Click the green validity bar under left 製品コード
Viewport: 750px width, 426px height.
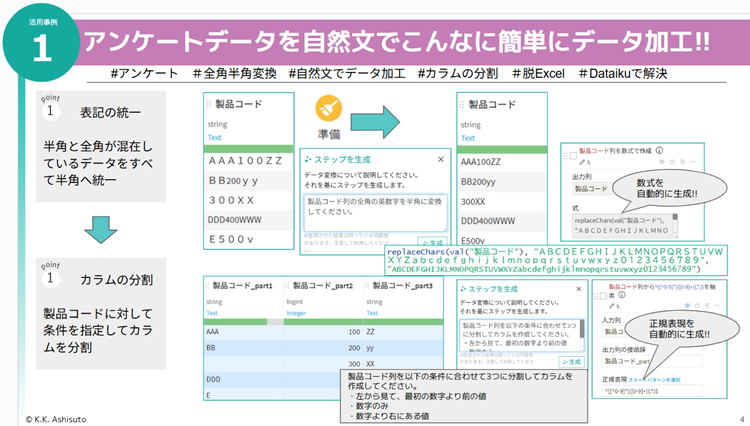point(248,150)
